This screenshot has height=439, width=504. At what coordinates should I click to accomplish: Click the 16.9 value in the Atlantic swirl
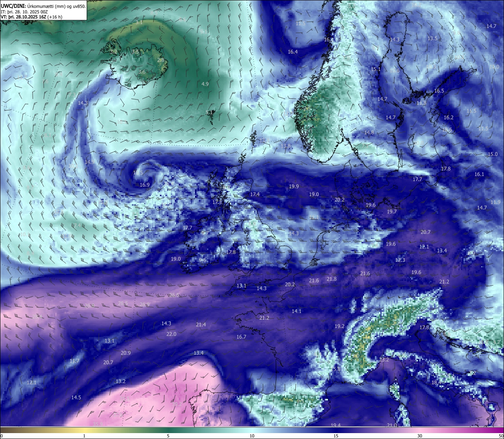pos(145,185)
